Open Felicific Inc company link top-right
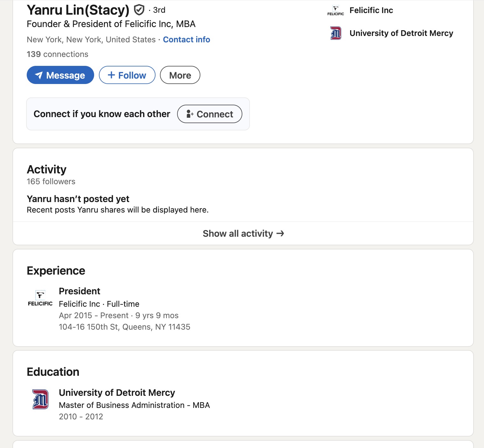Screen dimensions: 484x448 [x=371, y=10]
